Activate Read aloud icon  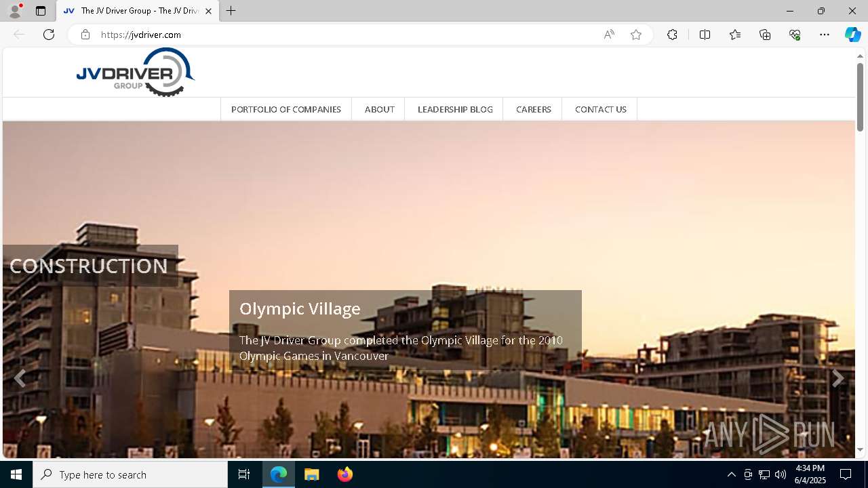click(x=609, y=35)
